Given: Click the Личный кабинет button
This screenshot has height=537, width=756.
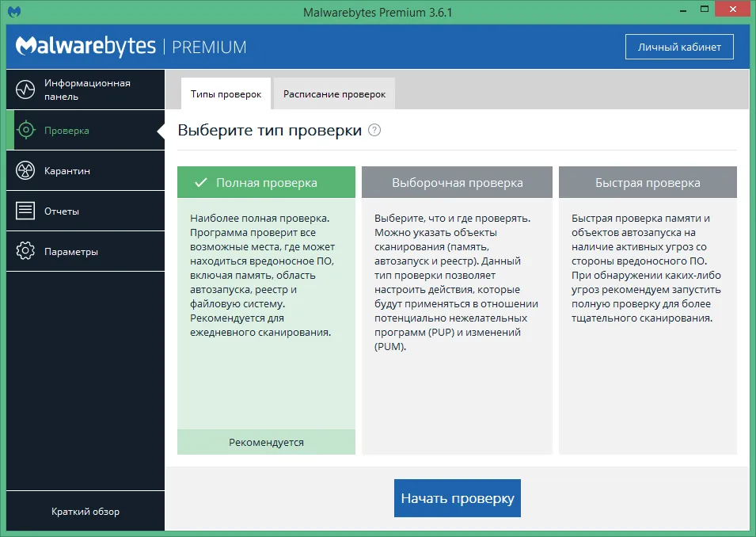Looking at the screenshot, I should (679, 47).
